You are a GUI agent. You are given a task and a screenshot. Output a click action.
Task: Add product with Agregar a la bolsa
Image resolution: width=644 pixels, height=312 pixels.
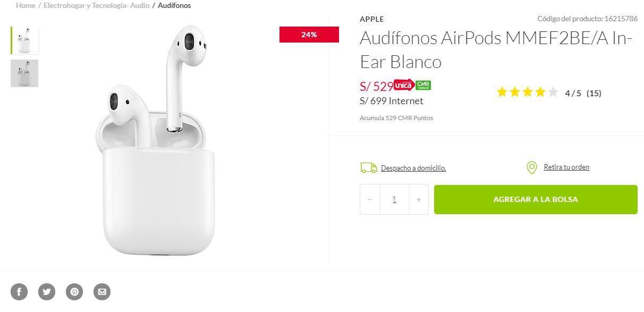tap(536, 199)
